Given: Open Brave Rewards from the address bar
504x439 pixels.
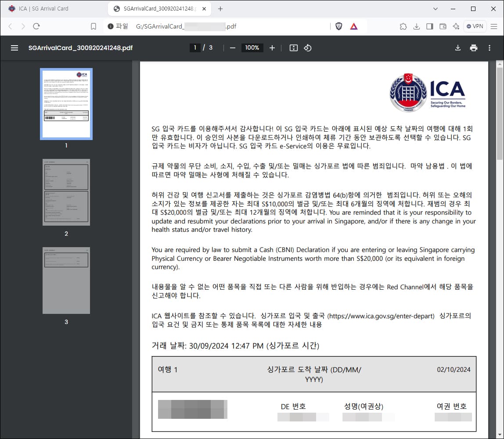Looking at the screenshot, I should tap(354, 26).
